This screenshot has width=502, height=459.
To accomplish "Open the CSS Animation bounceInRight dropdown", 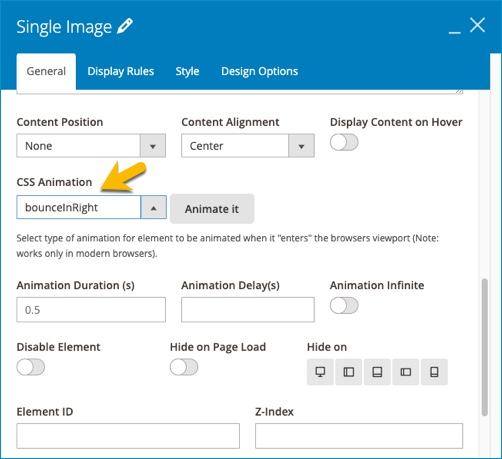I will click(91, 207).
